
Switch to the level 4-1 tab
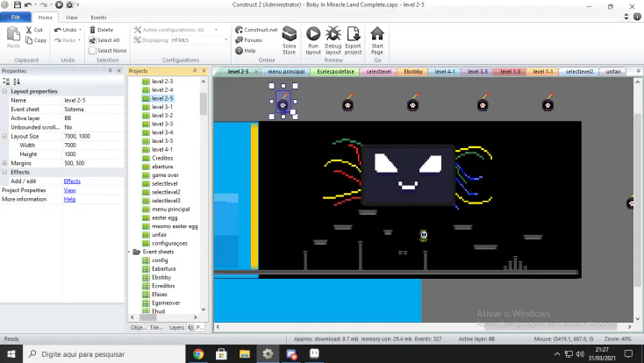444,71
